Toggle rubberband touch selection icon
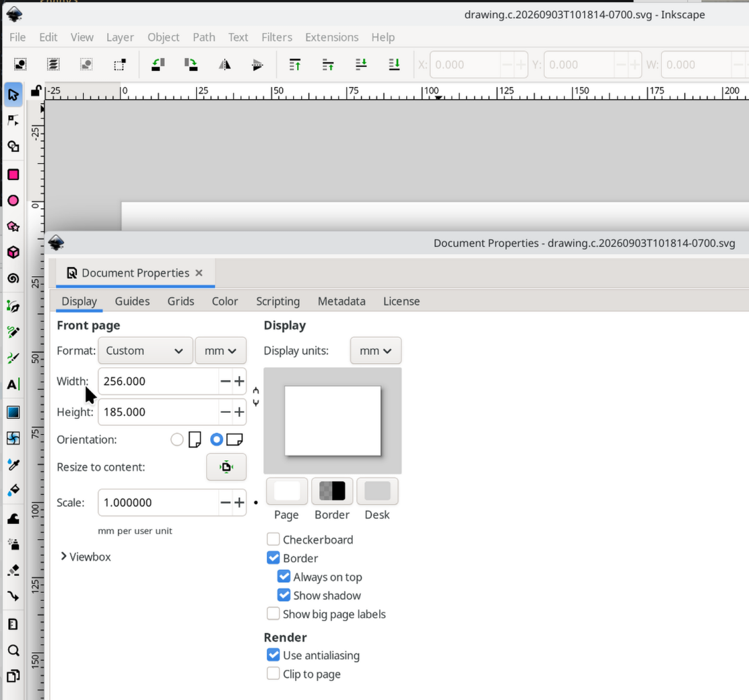Image resolution: width=749 pixels, height=700 pixels. (120, 65)
